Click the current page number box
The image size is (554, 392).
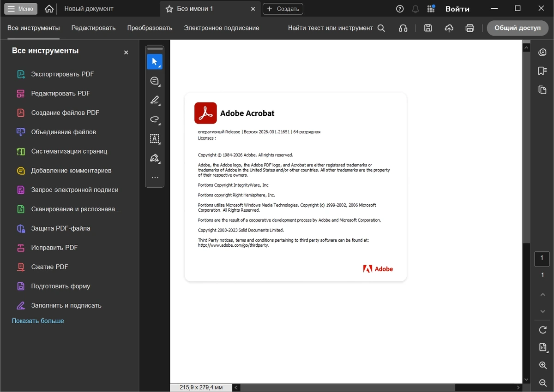542,259
